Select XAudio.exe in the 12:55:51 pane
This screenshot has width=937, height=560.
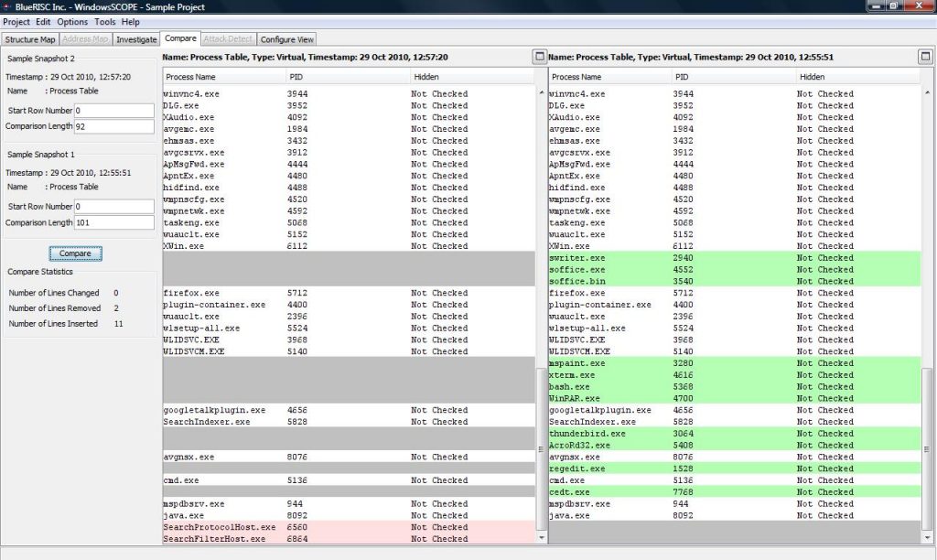(x=735, y=117)
